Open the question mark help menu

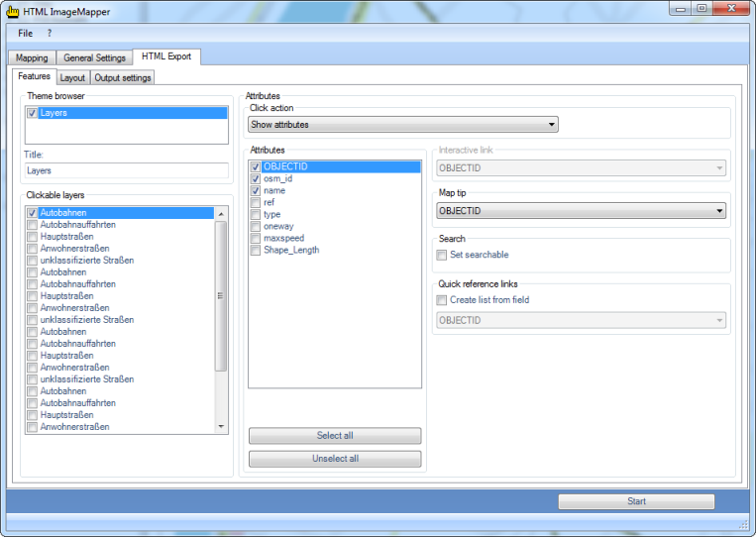pyautogui.click(x=50, y=34)
